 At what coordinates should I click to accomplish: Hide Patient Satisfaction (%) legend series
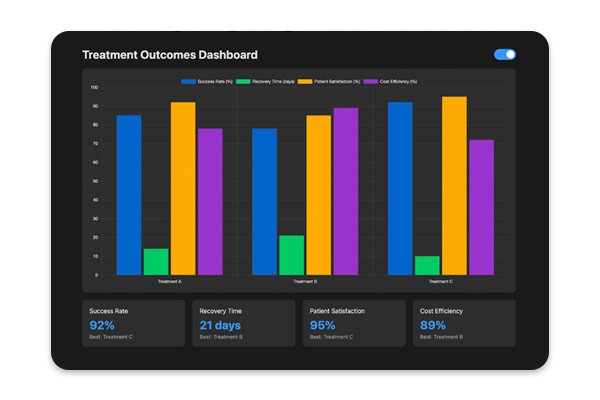tap(329, 82)
